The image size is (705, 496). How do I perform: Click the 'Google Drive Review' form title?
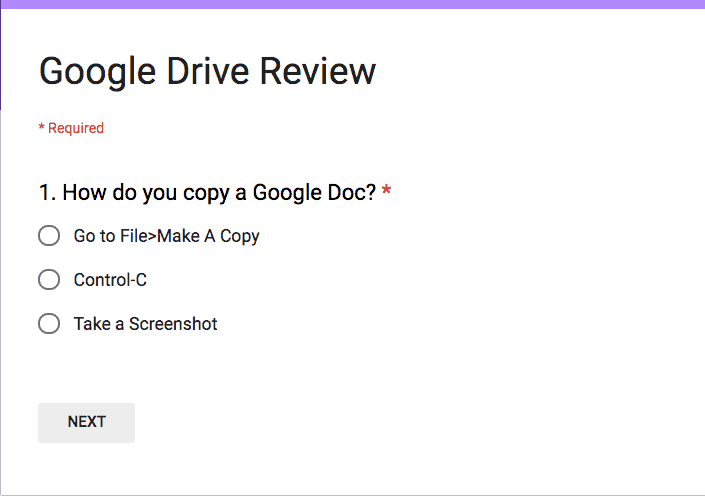tap(207, 72)
